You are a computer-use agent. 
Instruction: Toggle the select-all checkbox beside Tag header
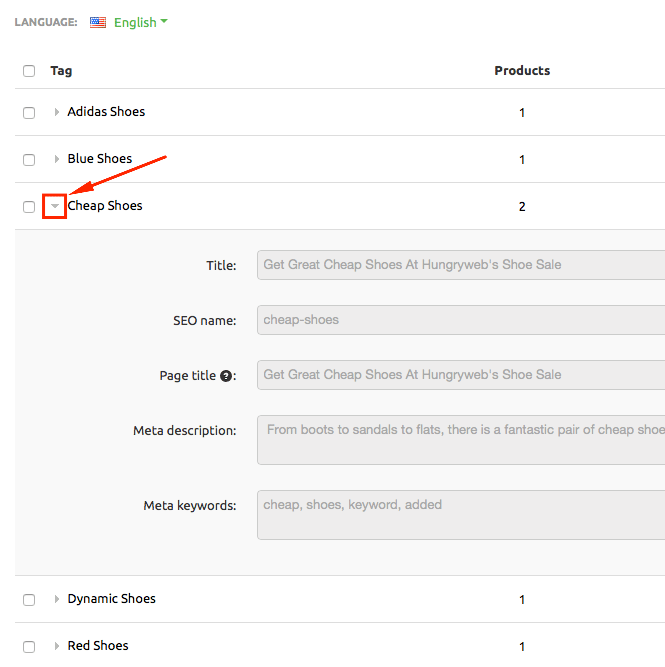(29, 71)
